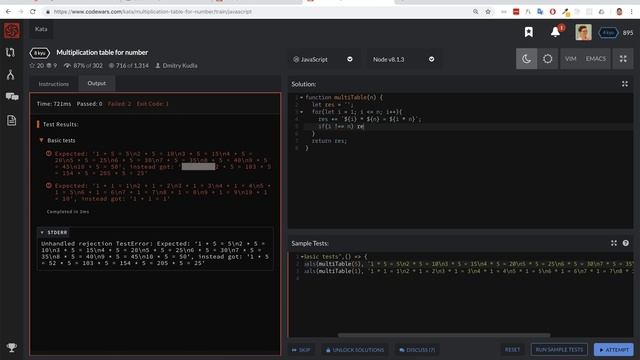Click the user rank kyu badge
Image resolution: width=640 pixels, height=360 pixels.
tap(608, 33)
